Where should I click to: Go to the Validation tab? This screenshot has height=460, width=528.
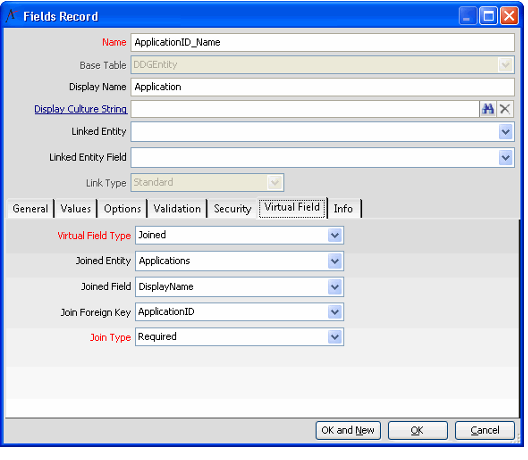click(177, 209)
